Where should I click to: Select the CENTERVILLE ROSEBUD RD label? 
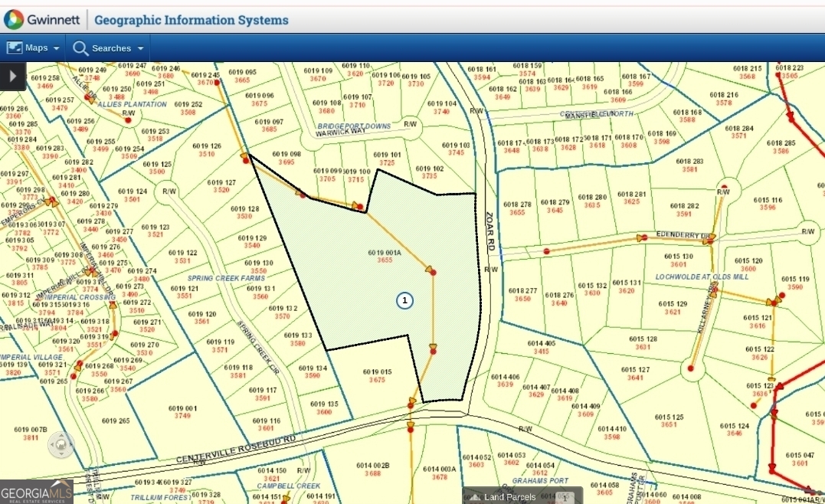click(x=236, y=450)
